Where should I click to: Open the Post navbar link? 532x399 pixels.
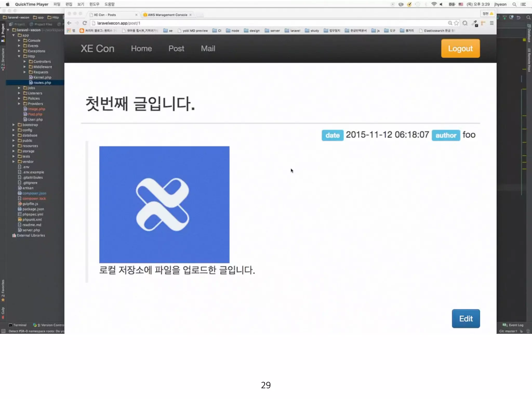click(x=176, y=49)
